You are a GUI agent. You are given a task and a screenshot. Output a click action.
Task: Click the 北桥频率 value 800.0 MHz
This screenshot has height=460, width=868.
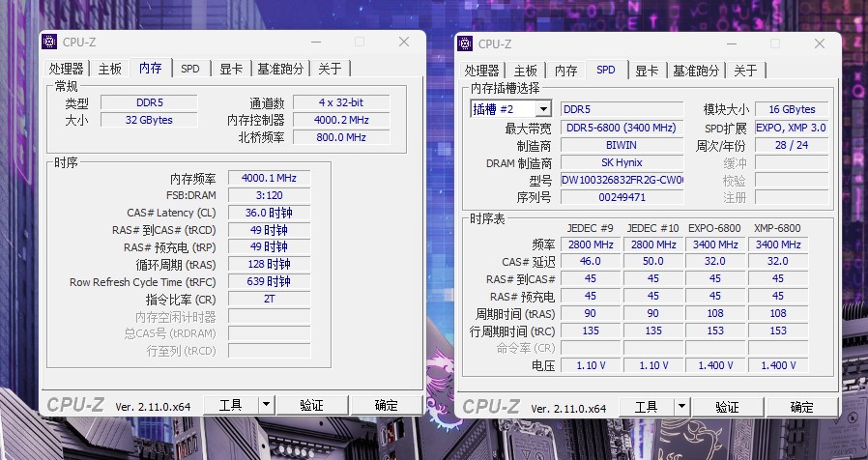click(x=341, y=137)
